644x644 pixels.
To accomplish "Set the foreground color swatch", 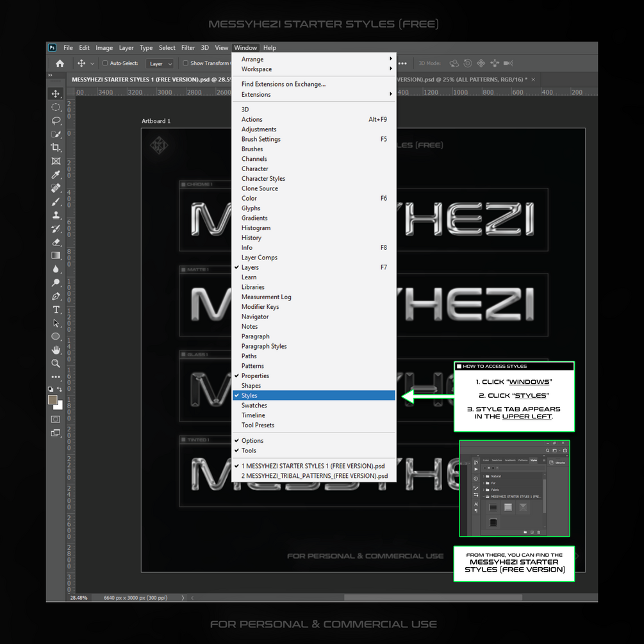I will 53,400.
